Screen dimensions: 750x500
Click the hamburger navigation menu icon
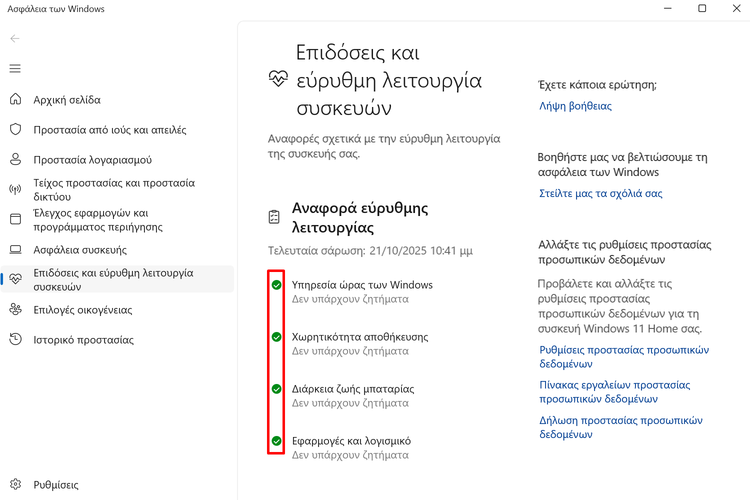pyautogui.click(x=15, y=69)
